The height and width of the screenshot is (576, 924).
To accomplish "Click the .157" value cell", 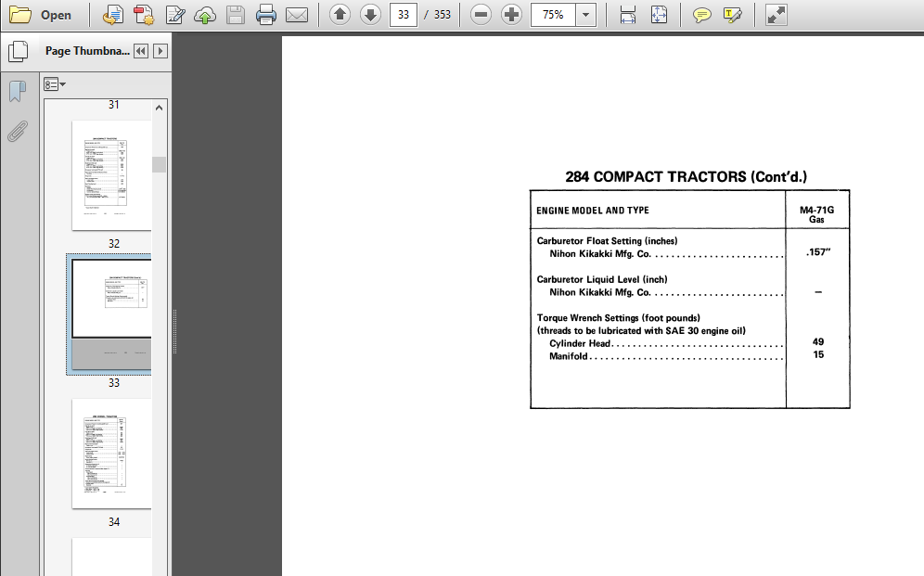I will [818, 252].
